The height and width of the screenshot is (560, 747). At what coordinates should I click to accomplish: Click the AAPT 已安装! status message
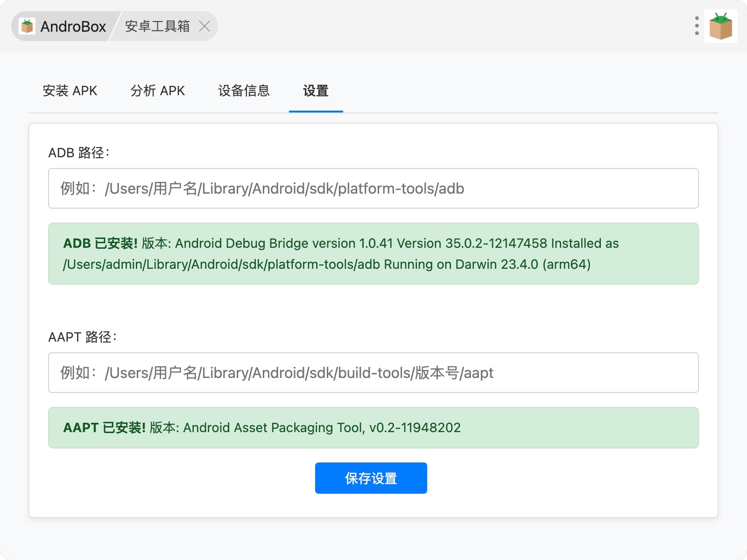[x=373, y=428]
